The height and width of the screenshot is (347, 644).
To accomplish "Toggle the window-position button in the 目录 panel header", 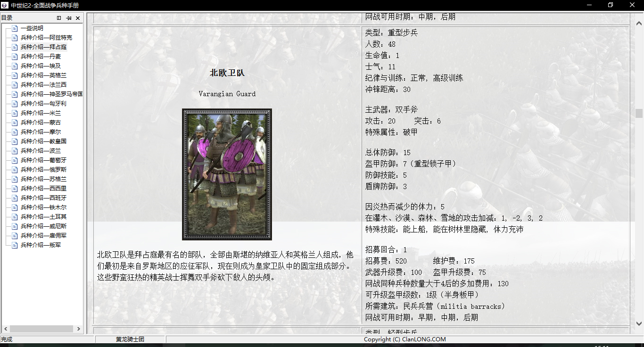I will [x=59, y=18].
